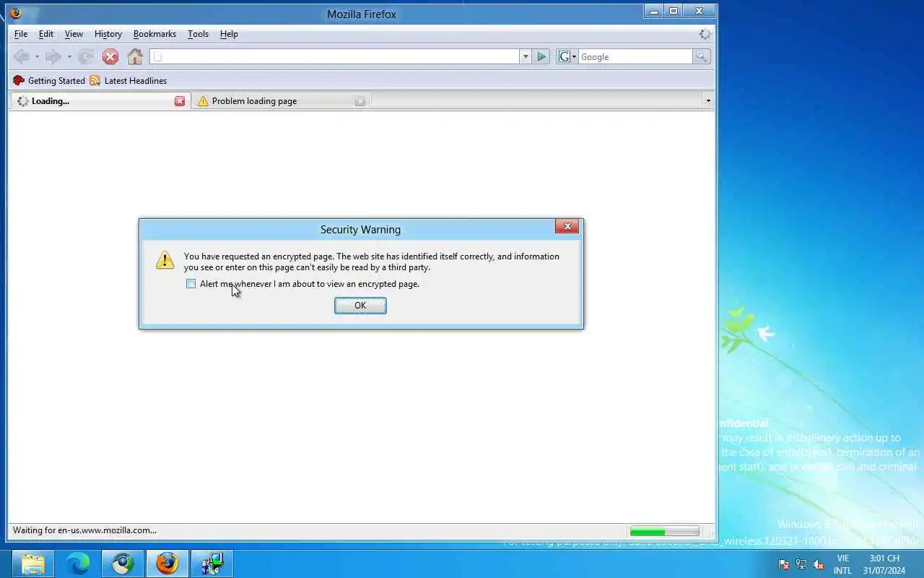Open File Explorer from the taskbar
924x578 pixels.
coord(32,564)
